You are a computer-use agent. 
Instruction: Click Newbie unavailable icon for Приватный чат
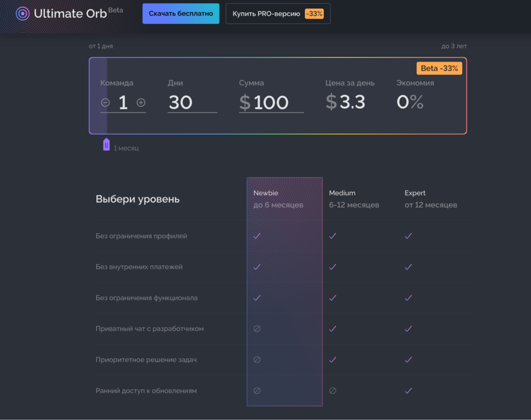(x=257, y=329)
